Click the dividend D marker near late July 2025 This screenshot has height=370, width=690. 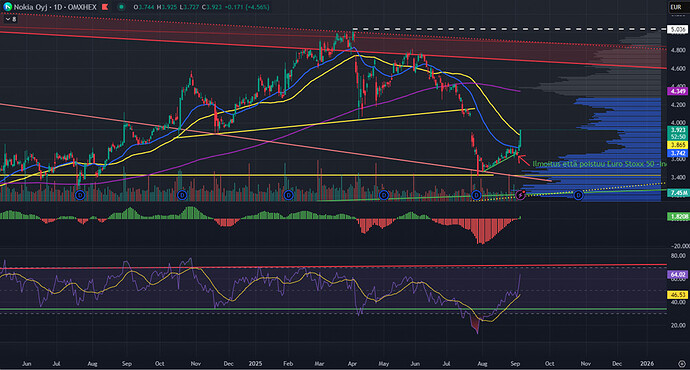pos(476,195)
